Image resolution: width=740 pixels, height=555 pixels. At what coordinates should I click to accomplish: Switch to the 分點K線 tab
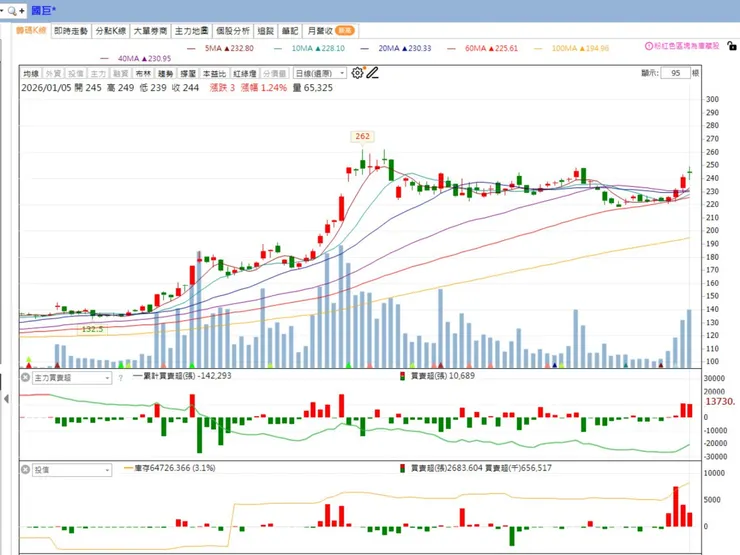click(110, 31)
